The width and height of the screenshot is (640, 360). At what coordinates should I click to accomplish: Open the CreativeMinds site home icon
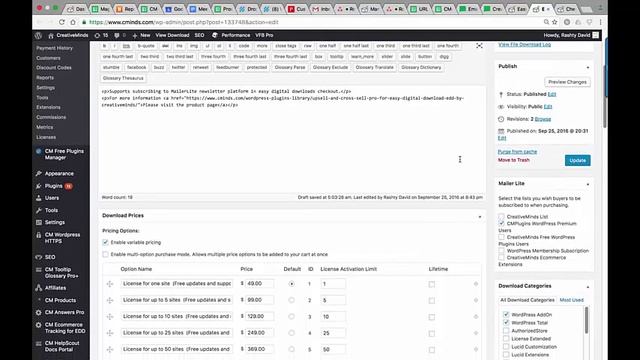[51, 36]
